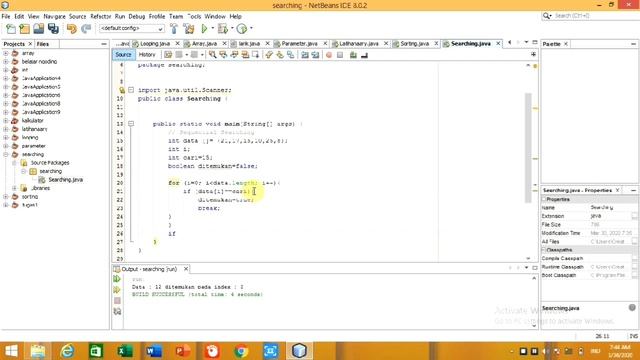This screenshot has height=360, width=640.
Task: Select the parameter project in the tree
Action: (x=33, y=146)
